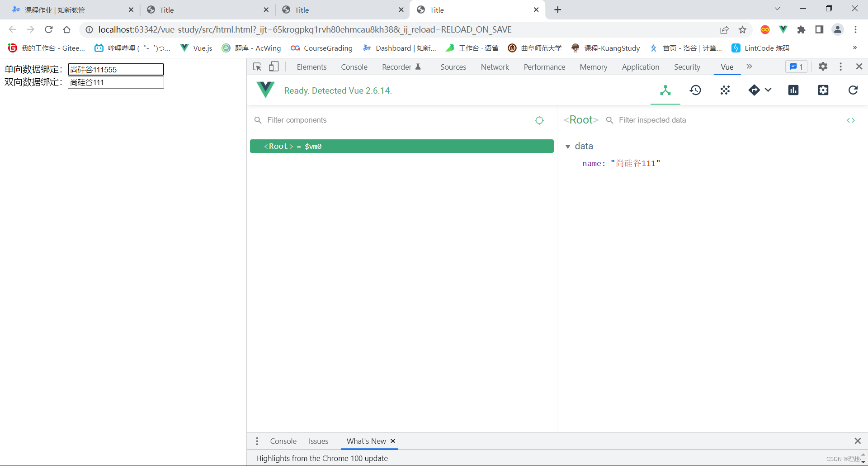Go forward with browser forward arrow
The height and width of the screenshot is (466, 868).
click(30, 29)
